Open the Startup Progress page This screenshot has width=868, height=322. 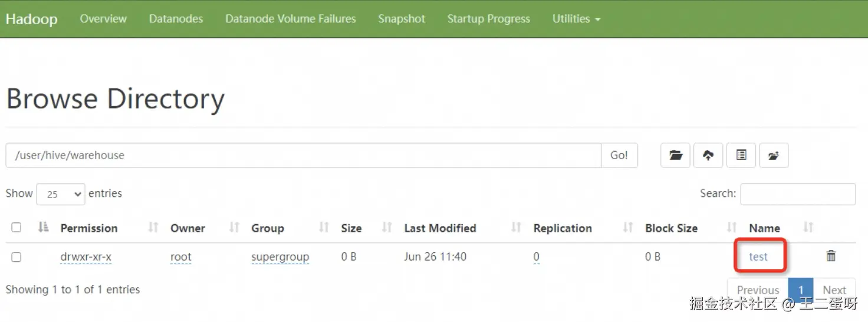[488, 19]
